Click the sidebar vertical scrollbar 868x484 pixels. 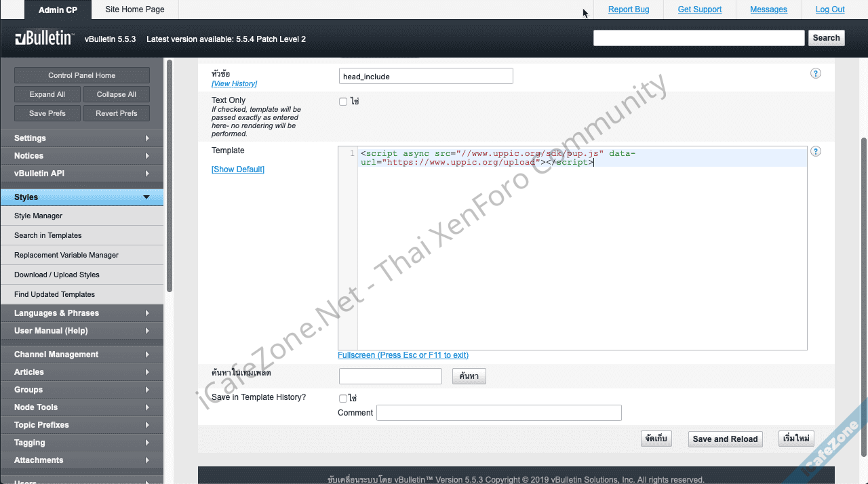click(x=170, y=176)
